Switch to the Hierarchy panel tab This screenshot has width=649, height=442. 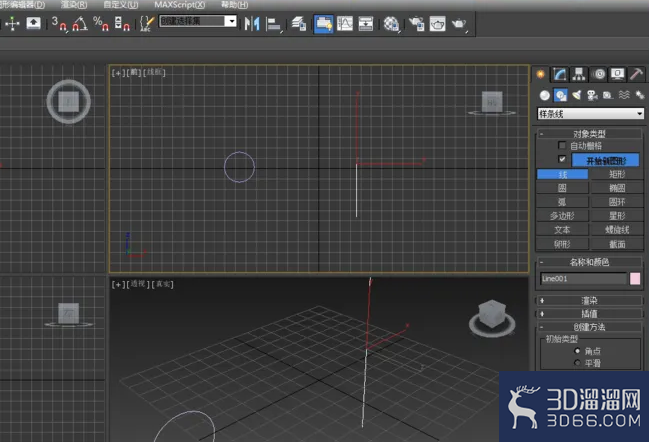pos(579,74)
